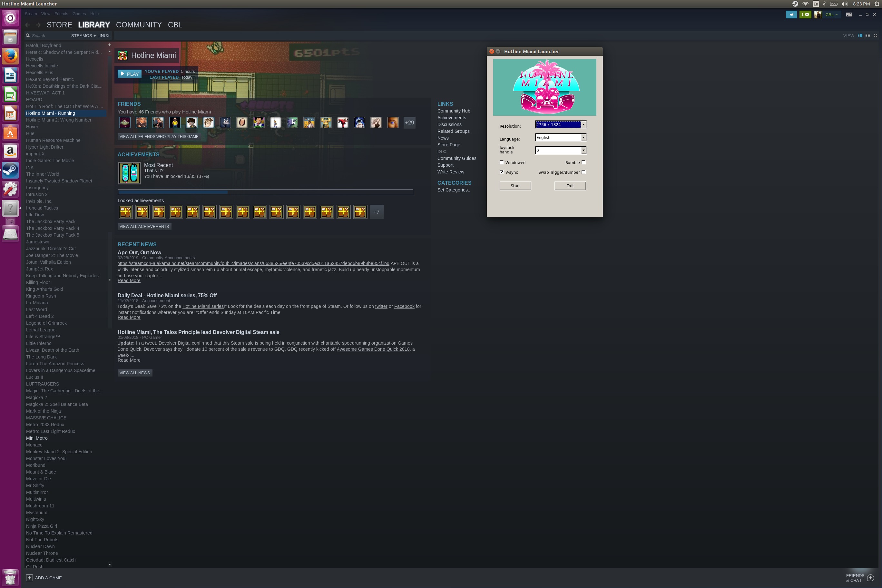Screen dimensions: 882x588
Task: Open Bluetooth indicator in top bar
Action: [x=824, y=4]
